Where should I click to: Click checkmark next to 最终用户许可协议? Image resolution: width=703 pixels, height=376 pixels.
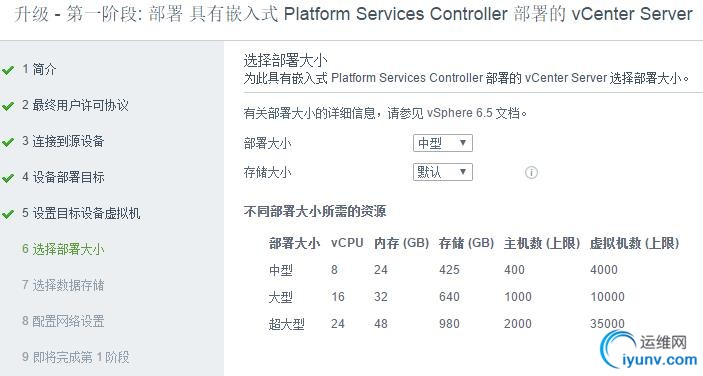(x=8, y=106)
